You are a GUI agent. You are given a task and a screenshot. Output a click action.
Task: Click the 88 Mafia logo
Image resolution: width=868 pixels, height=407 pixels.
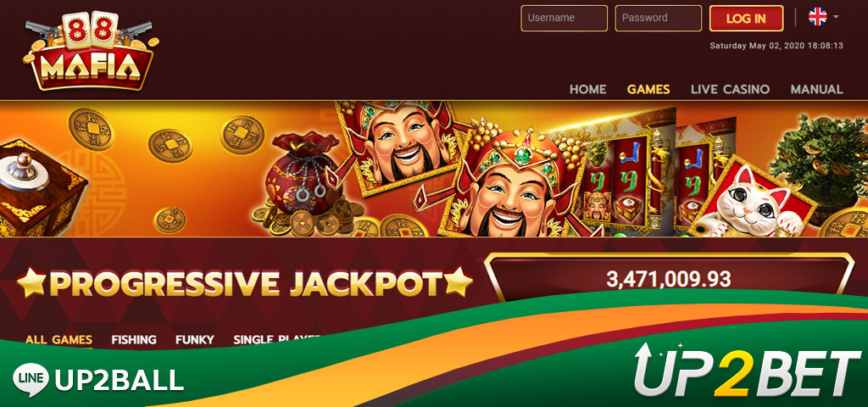point(90,51)
